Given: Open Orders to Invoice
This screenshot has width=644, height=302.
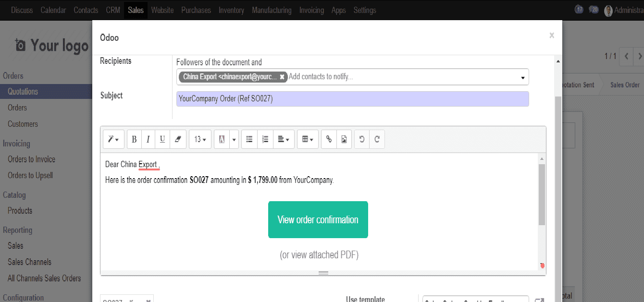Looking at the screenshot, I should [31, 159].
